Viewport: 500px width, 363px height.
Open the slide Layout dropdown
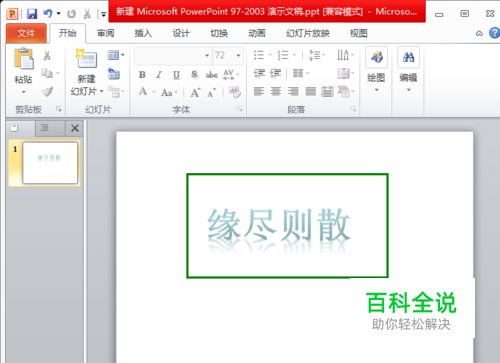point(116,55)
